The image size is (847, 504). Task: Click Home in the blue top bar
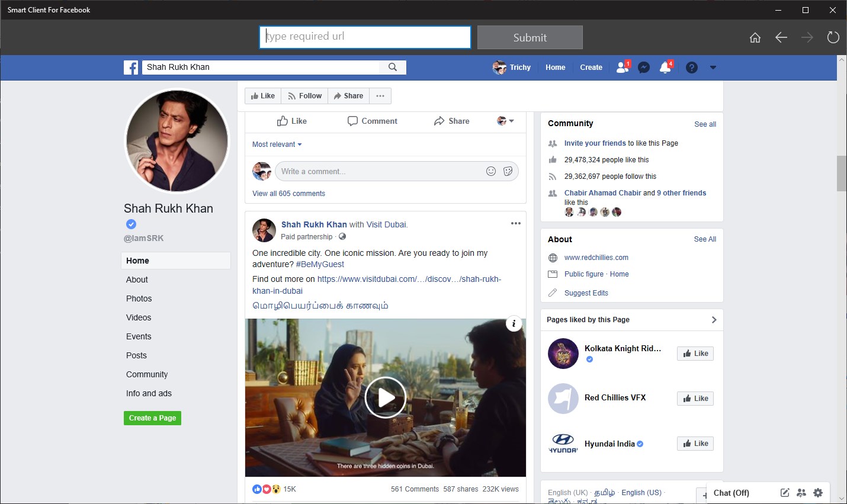coord(556,68)
